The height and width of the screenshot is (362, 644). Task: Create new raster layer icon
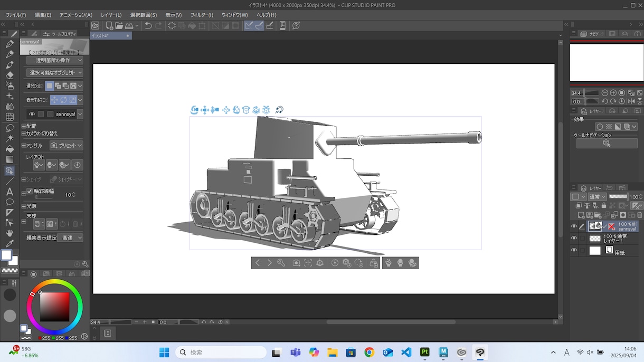pos(581,215)
